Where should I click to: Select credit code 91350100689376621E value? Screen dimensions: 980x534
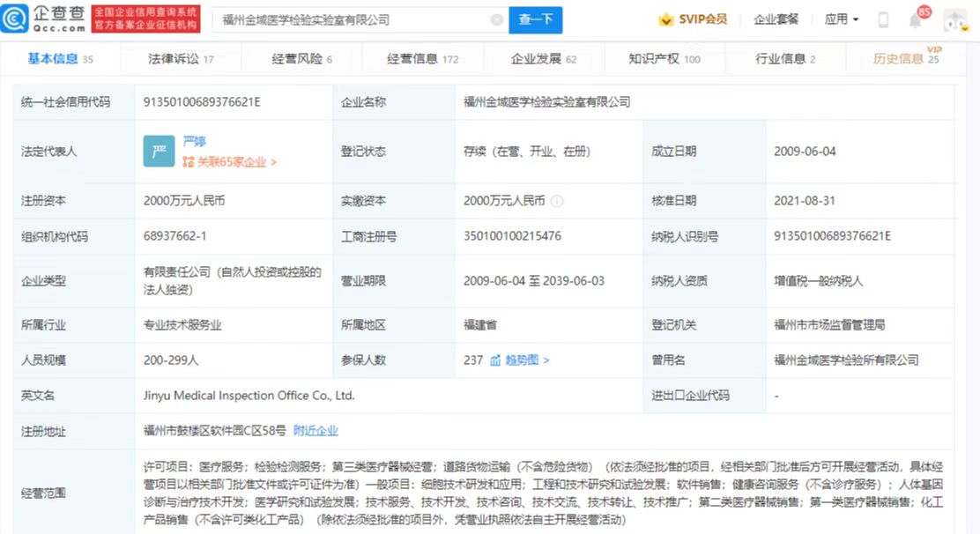pos(202,102)
